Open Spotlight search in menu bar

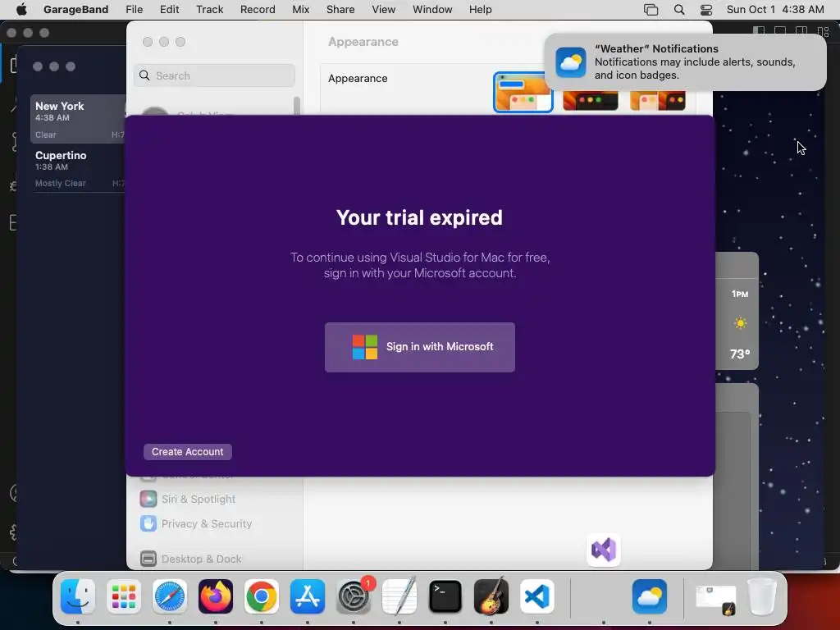678,9
